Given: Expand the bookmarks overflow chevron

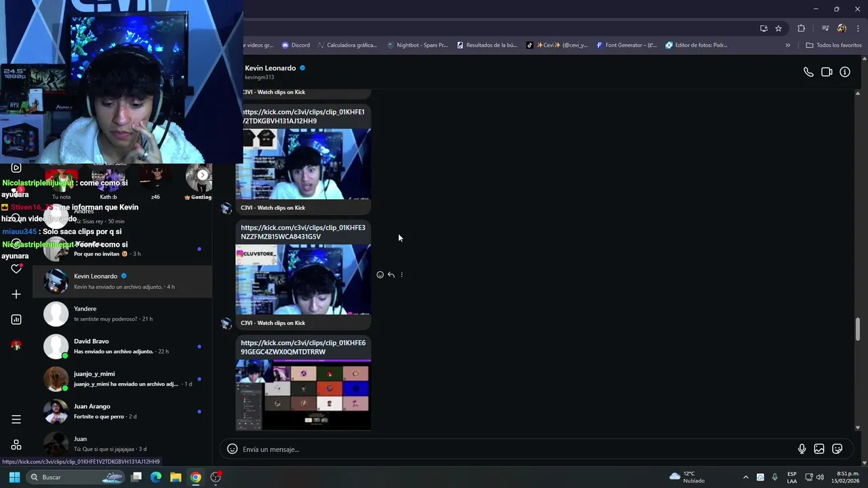Looking at the screenshot, I should tap(787, 45).
